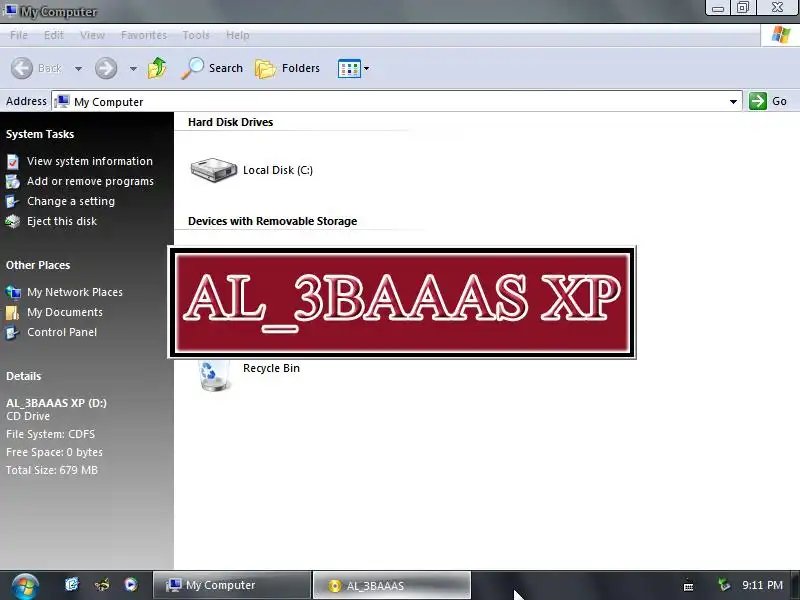Click the Change a setting icon

[x=13, y=201]
